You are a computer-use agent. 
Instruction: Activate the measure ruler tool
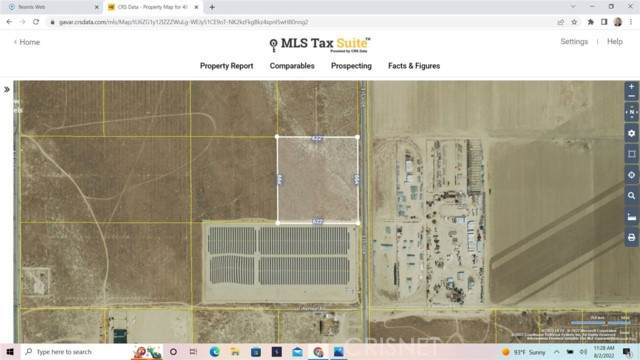tap(631, 217)
